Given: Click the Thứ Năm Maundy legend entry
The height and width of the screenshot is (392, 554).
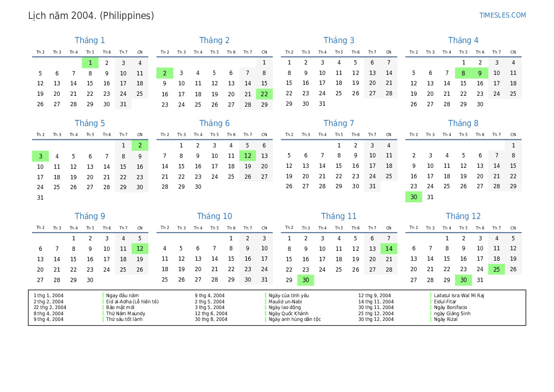Looking at the screenshot, I should (126, 313).
